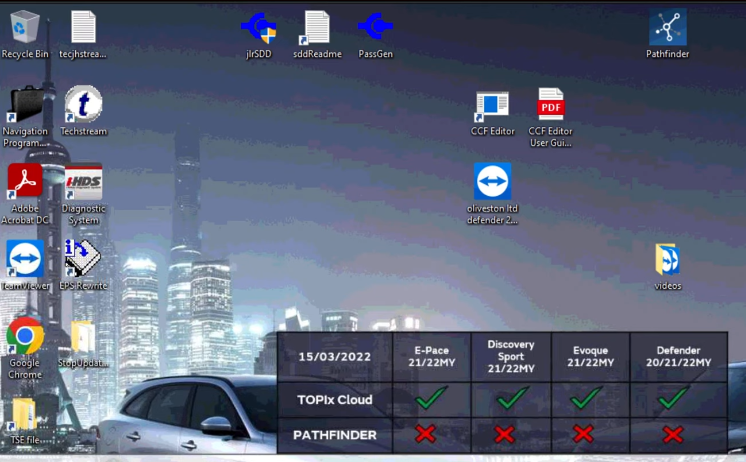Click the red cross under Defender
The width and height of the screenshot is (746, 462).
pos(673,434)
